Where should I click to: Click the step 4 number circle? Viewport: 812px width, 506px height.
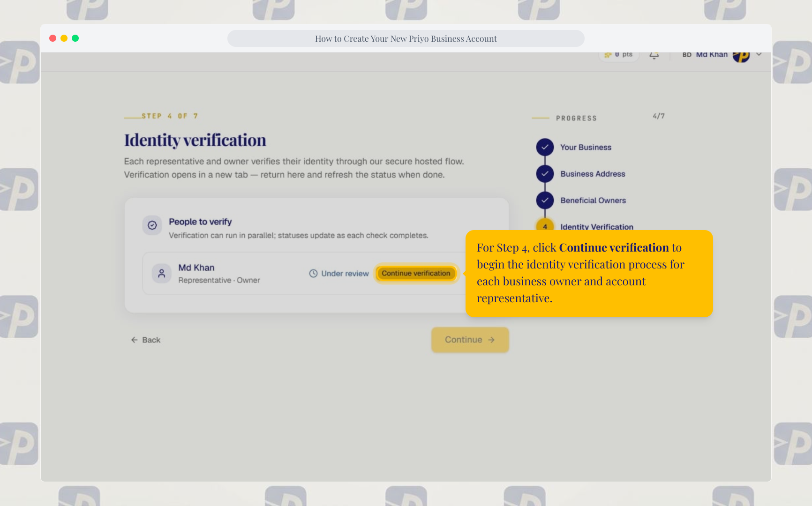click(x=545, y=225)
